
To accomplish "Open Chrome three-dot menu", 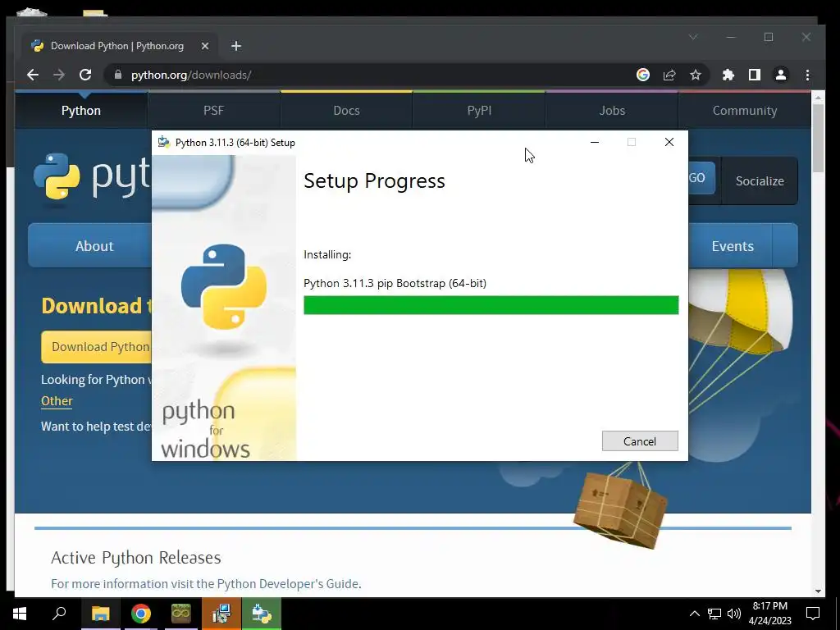I will [x=807, y=75].
